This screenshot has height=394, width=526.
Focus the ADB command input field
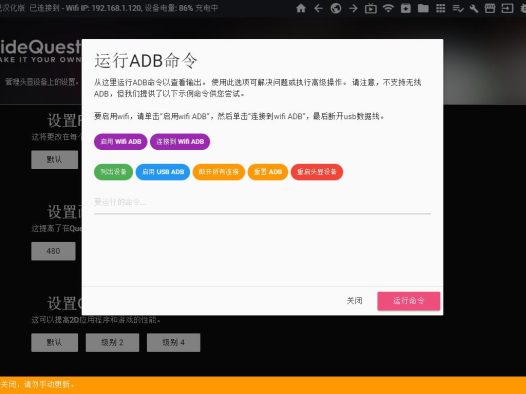tap(262, 203)
